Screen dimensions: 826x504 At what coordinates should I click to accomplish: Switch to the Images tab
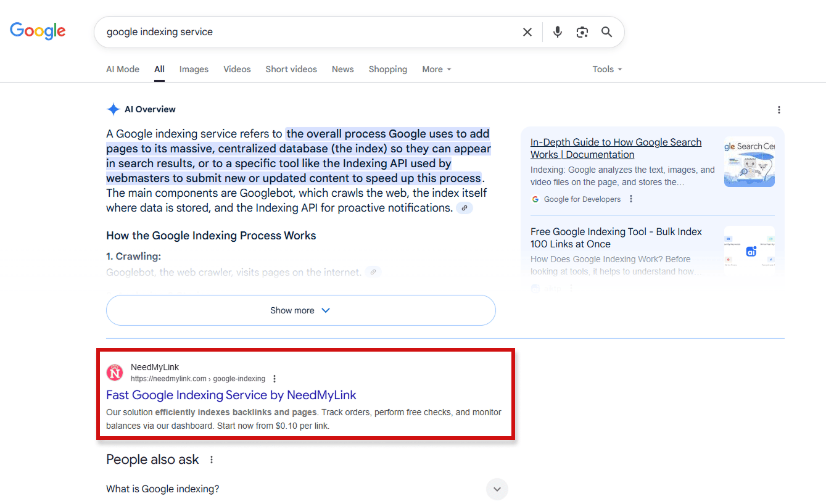pyautogui.click(x=194, y=69)
